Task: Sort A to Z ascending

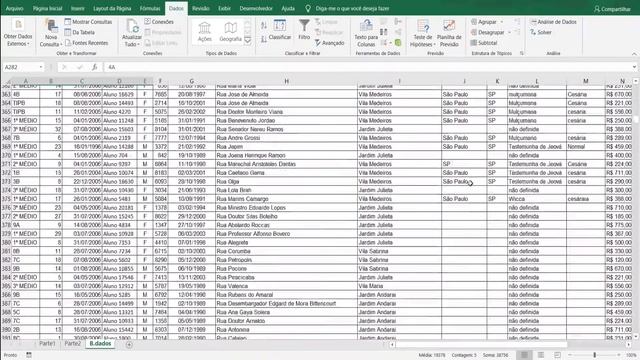Action: click(x=264, y=25)
